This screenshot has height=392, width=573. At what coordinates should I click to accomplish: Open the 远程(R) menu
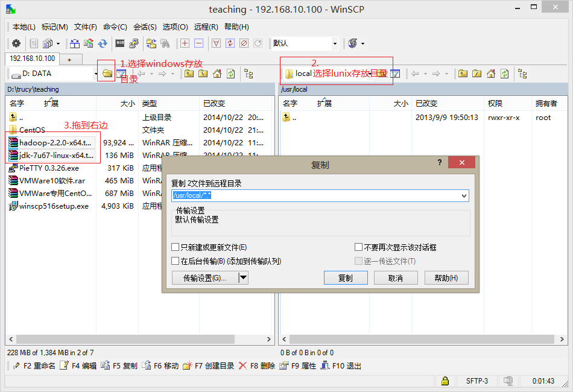[206, 27]
